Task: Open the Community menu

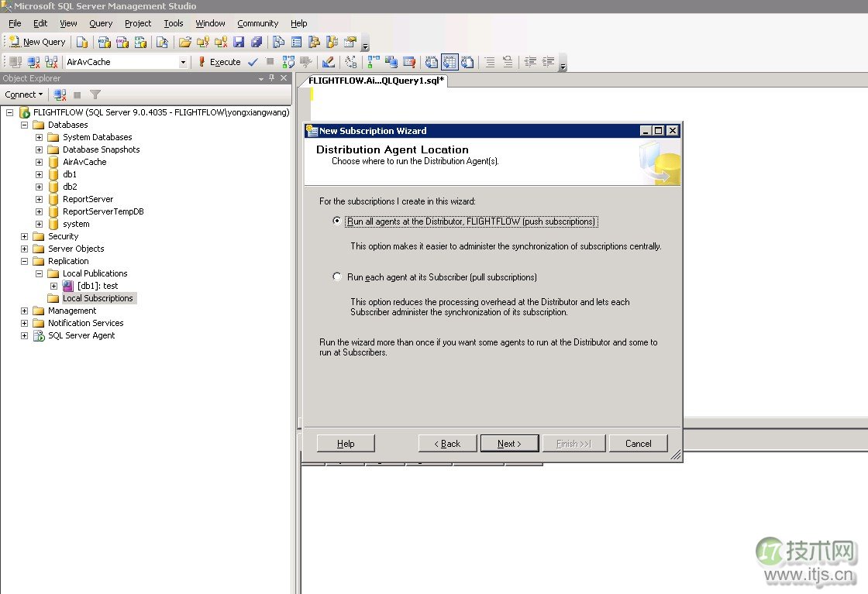Action: point(257,23)
